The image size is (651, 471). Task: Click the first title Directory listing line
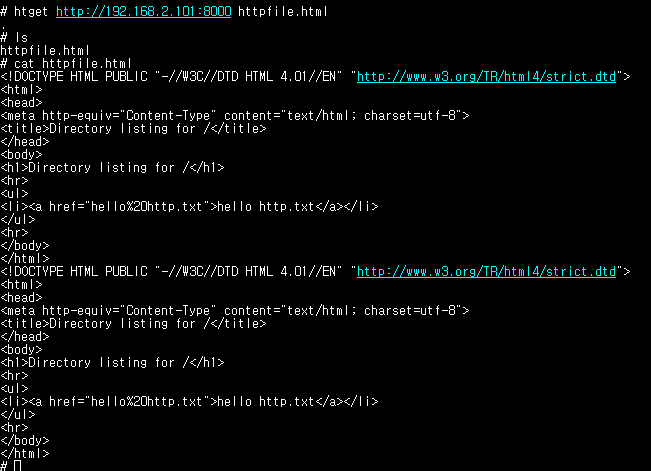[x=133, y=129]
